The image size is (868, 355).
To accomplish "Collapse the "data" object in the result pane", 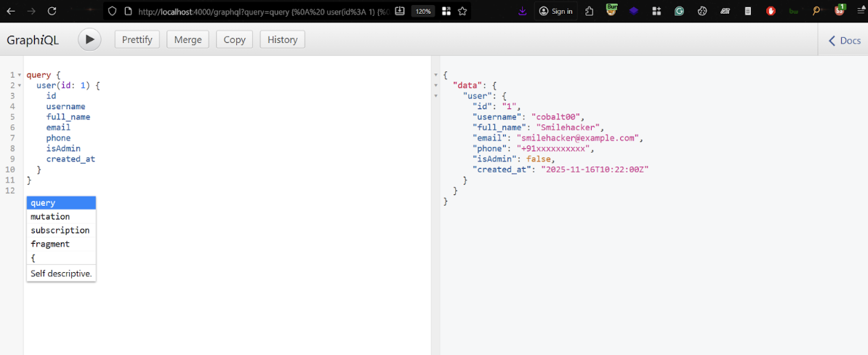I will (x=435, y=85).
